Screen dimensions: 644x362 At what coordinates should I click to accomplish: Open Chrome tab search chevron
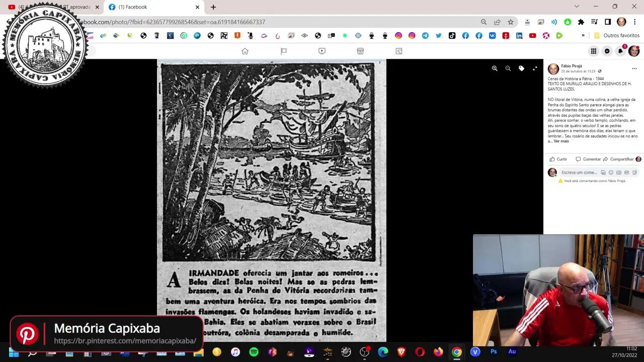pos(577,7)
